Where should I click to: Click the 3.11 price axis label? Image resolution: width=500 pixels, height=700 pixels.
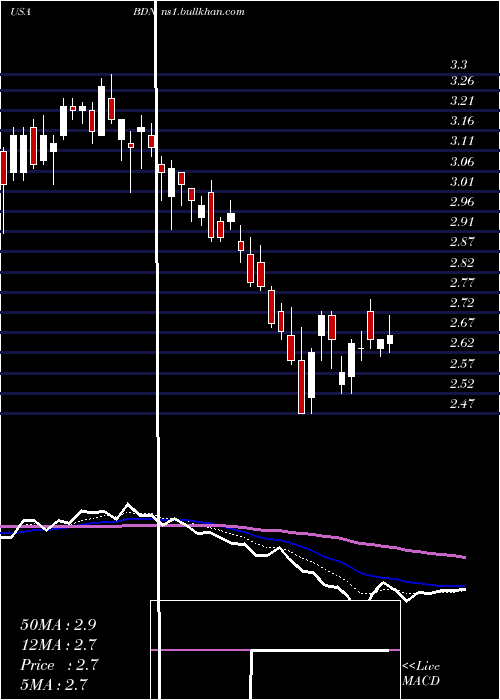tap(462, 141)
